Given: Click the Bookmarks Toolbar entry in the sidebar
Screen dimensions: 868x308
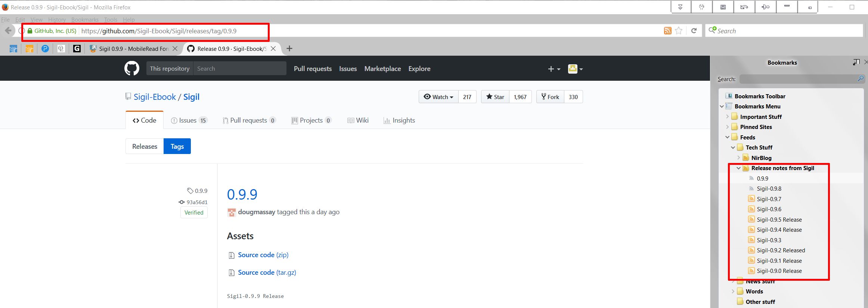Looking at the screenshot, I should 760,96.
